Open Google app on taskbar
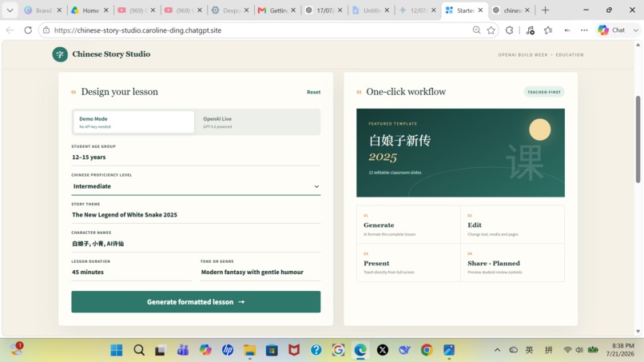Viewport: 644px width, 362px height. coord(338,350)
